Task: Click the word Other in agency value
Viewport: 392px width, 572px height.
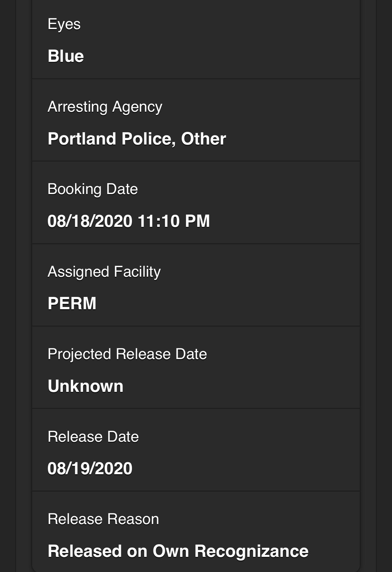Action: pyautogui.click(x=204, y=139)
